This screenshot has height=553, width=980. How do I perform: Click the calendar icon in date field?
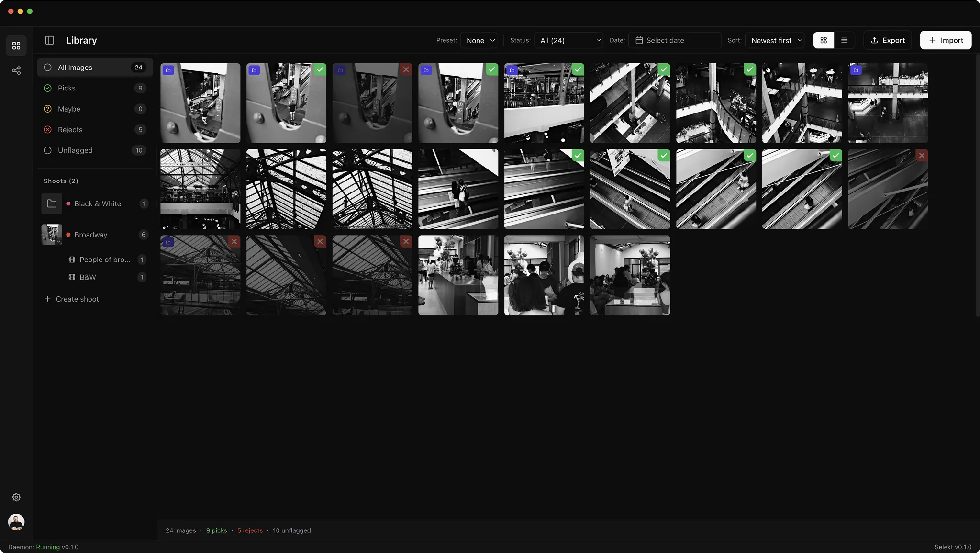639,40
